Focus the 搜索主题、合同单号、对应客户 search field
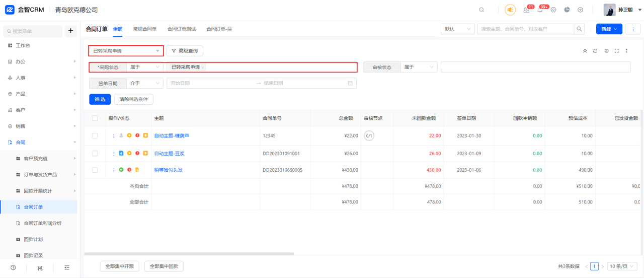The width and height of the screenshot is (644, 278). click(526, 29)
